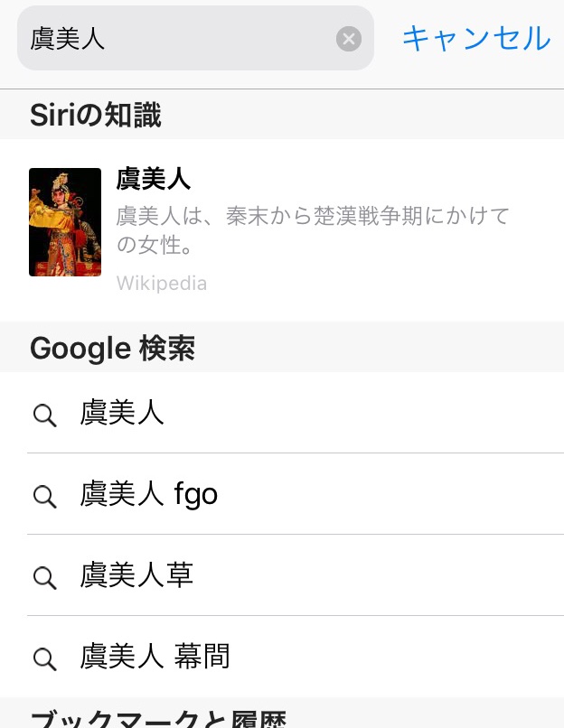Open the 虞美人 opera costume thumbnail
This screenshot has width=564, height=728.
pos(65,222)
